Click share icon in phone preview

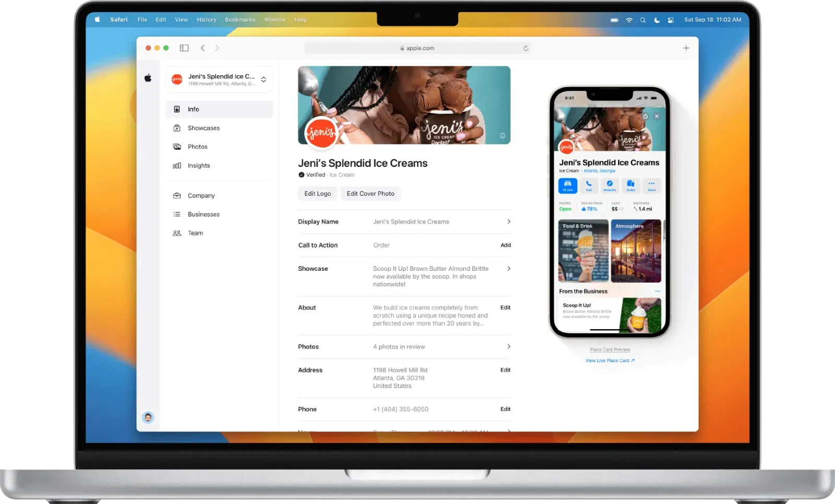pyautogui.click(x=646, y=116)
